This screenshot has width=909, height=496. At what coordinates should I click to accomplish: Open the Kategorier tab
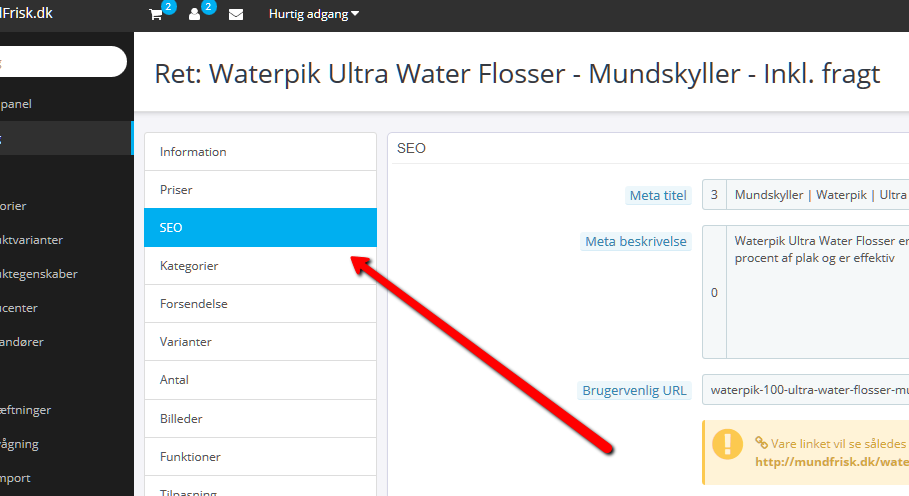[x=260, y=266]
